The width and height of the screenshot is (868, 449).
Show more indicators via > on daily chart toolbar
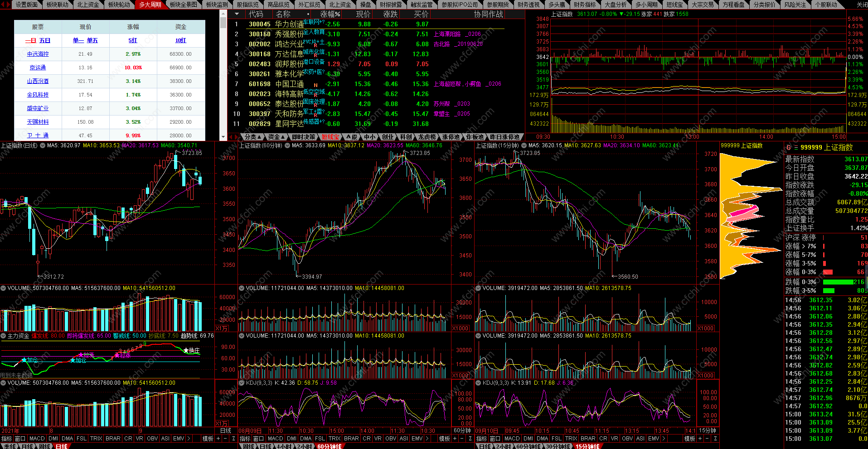point(189,439)
